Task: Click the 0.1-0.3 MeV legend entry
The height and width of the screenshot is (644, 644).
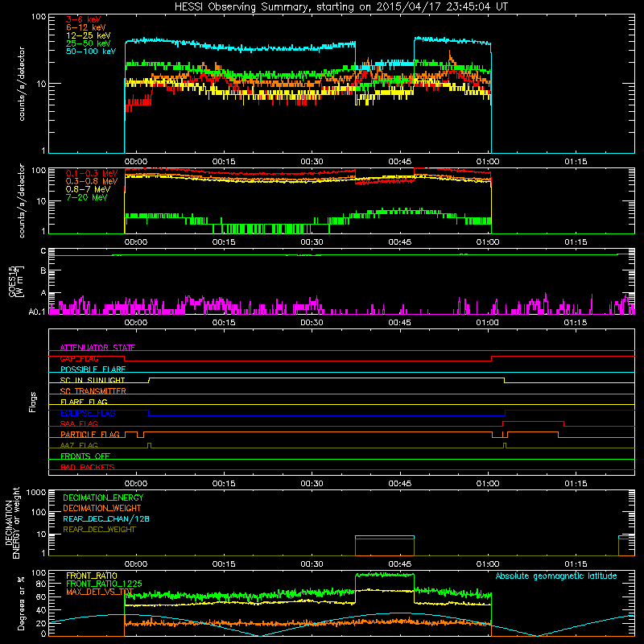Action: pos(92,174)
